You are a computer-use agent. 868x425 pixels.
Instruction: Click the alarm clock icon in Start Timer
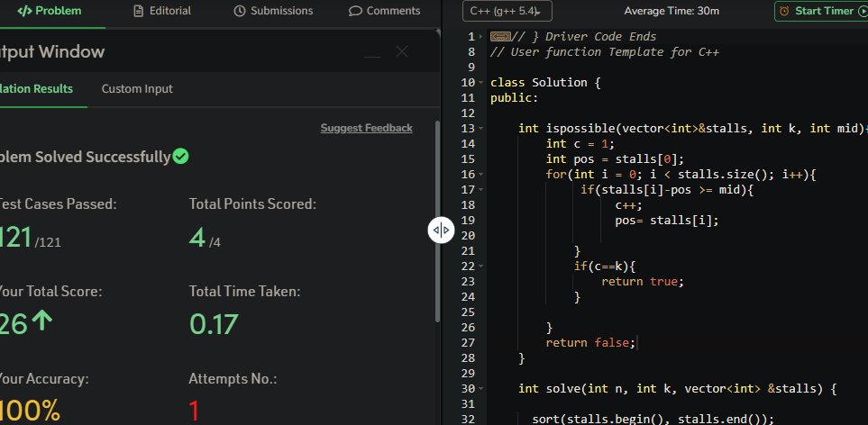(784, 11)
